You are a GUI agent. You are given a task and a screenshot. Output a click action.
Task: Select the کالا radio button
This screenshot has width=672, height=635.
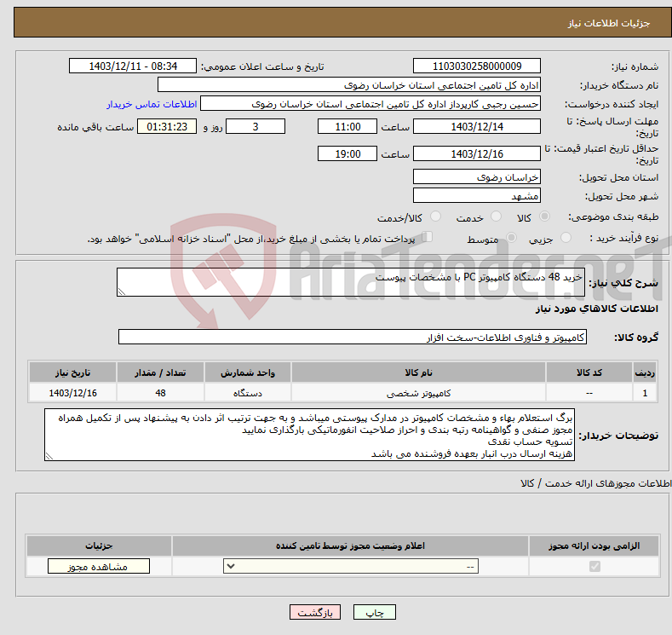[x=545, y=218]
